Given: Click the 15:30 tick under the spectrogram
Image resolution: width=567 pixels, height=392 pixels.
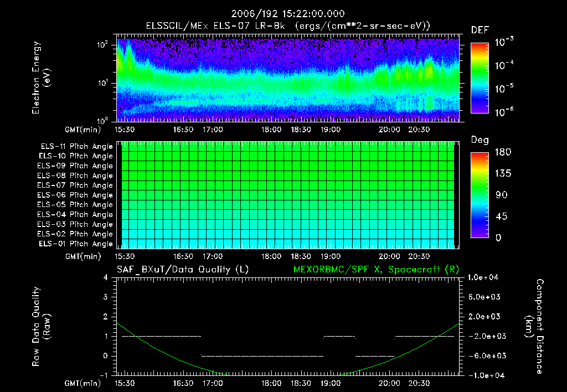Looking at the screenshot, I should point(125,130).
